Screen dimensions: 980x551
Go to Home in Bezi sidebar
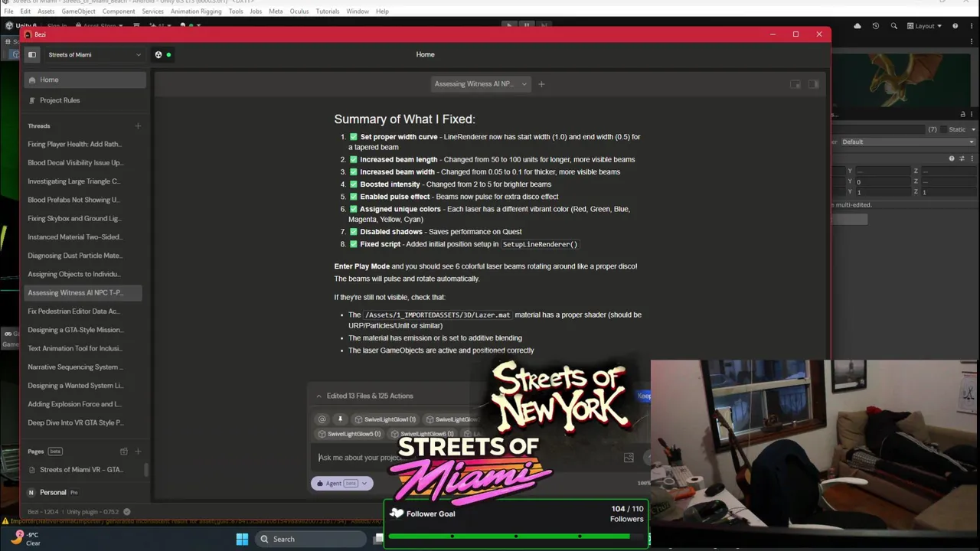(85, 80)
